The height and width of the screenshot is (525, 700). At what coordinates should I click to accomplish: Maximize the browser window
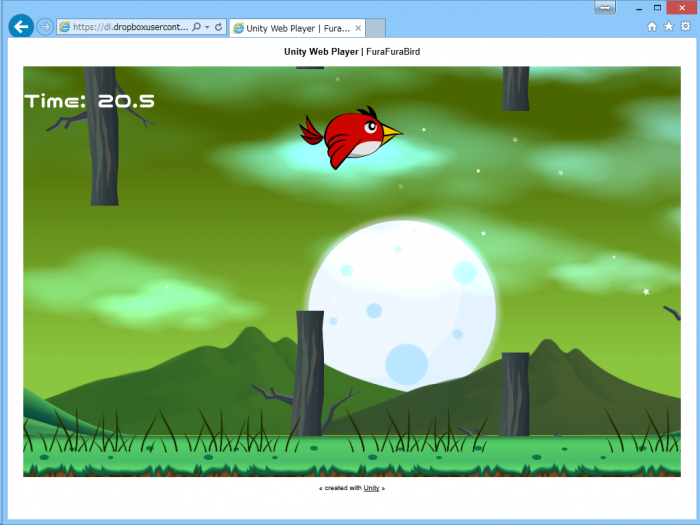coord(657,8)
